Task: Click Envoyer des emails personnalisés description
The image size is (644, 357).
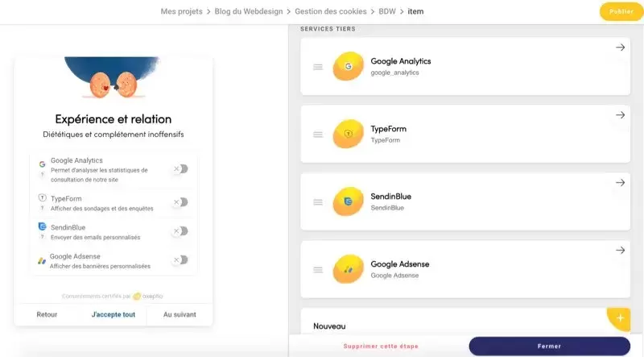Action: 95,237
